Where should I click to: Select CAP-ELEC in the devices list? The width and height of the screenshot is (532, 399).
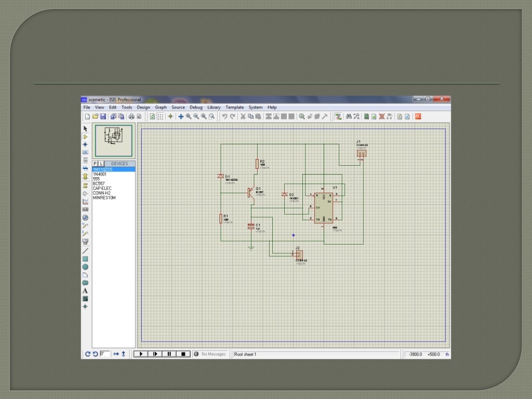(x=114, y=188)
